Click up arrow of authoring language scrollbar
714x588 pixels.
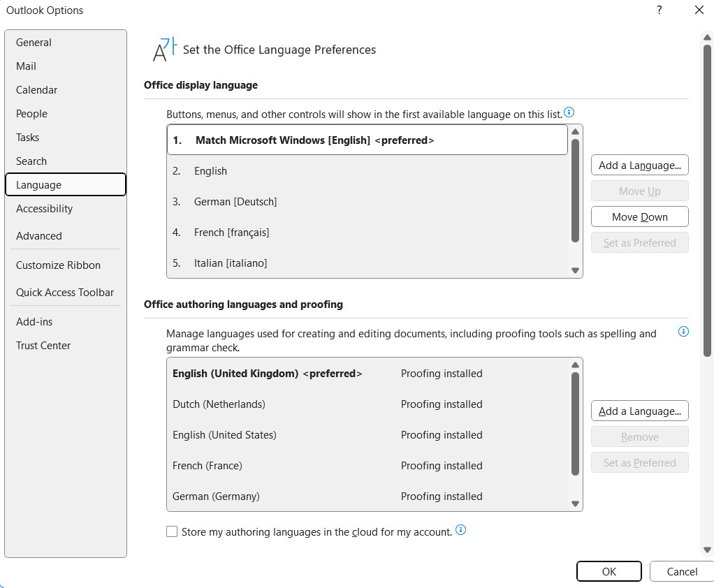tap(575, 365)
